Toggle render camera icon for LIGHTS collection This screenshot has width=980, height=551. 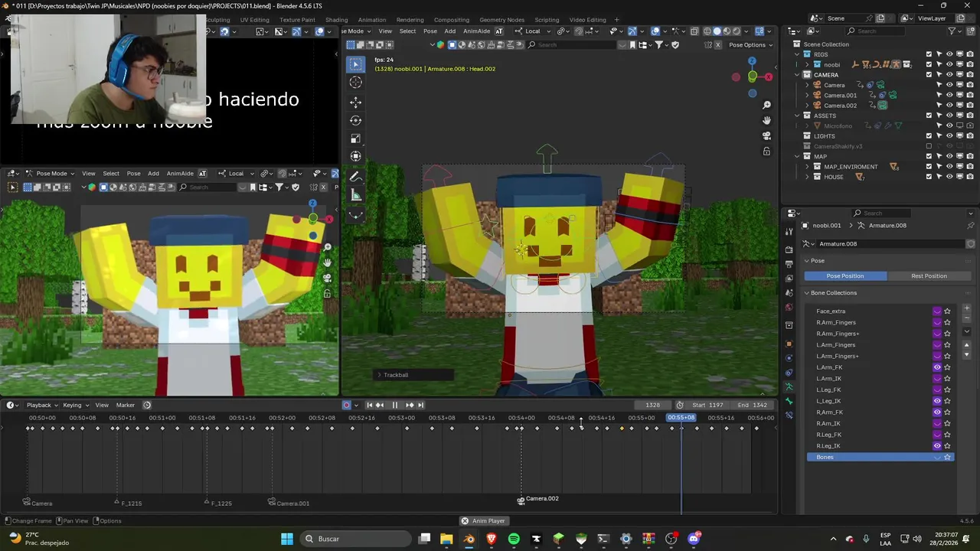[x=970, y=136]
